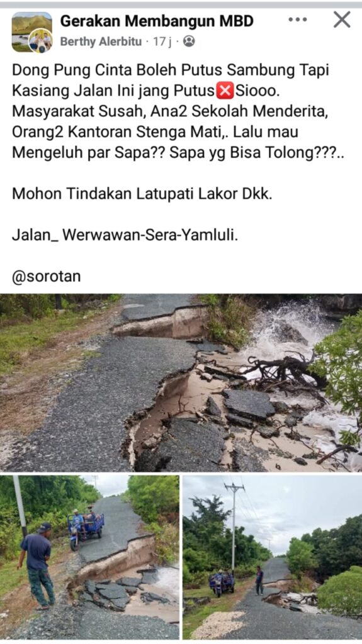Tap the red cross emoji in the post
The height and width of the screenshot is (644, 362).
(225, 91)
